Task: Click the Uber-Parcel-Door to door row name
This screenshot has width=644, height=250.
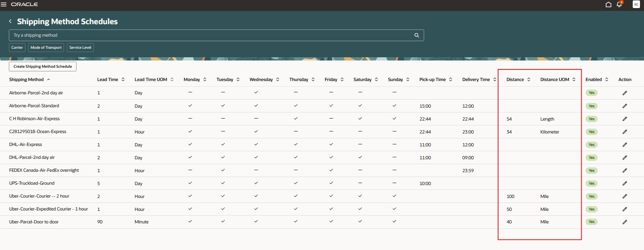Action: pos(34,222)
